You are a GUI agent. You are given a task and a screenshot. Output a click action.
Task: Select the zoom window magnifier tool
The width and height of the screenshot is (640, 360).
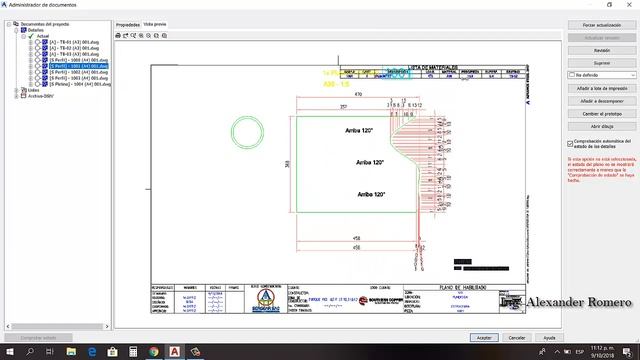133,36
